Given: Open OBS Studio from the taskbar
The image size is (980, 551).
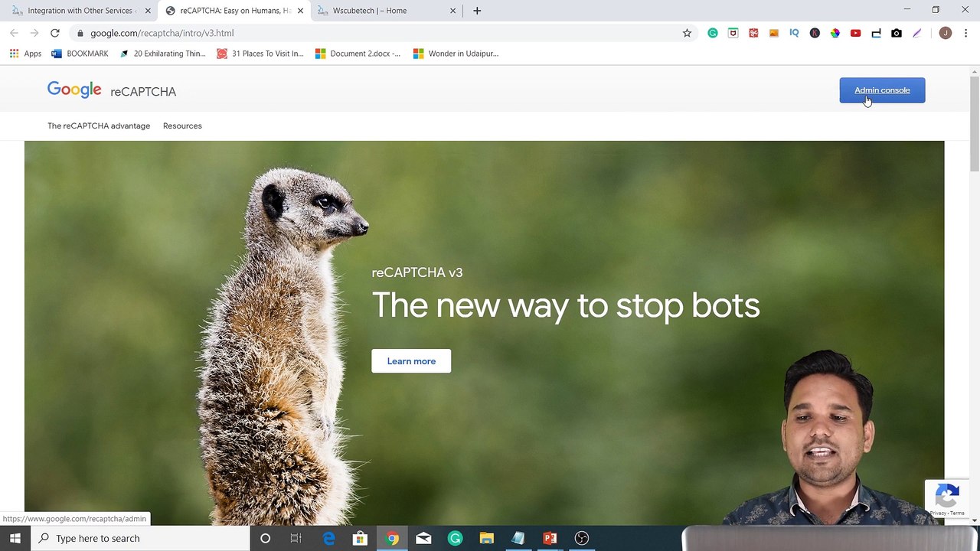Looking at the screenshot, I should [x=581, y=538].
